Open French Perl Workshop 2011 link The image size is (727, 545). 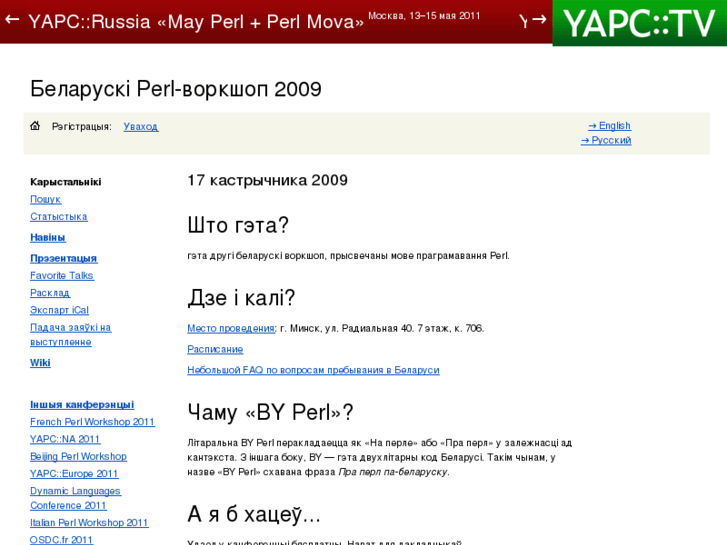click(x=92, y=422)
